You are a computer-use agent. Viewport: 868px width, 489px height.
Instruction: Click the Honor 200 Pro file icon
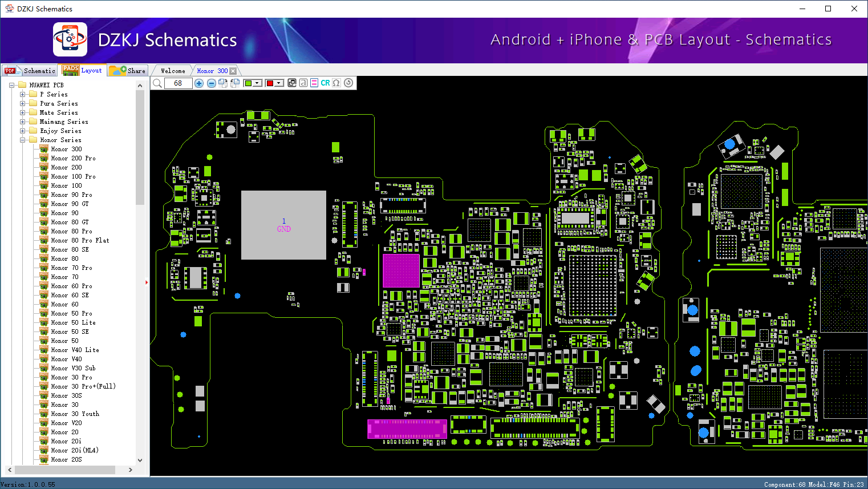44,158
